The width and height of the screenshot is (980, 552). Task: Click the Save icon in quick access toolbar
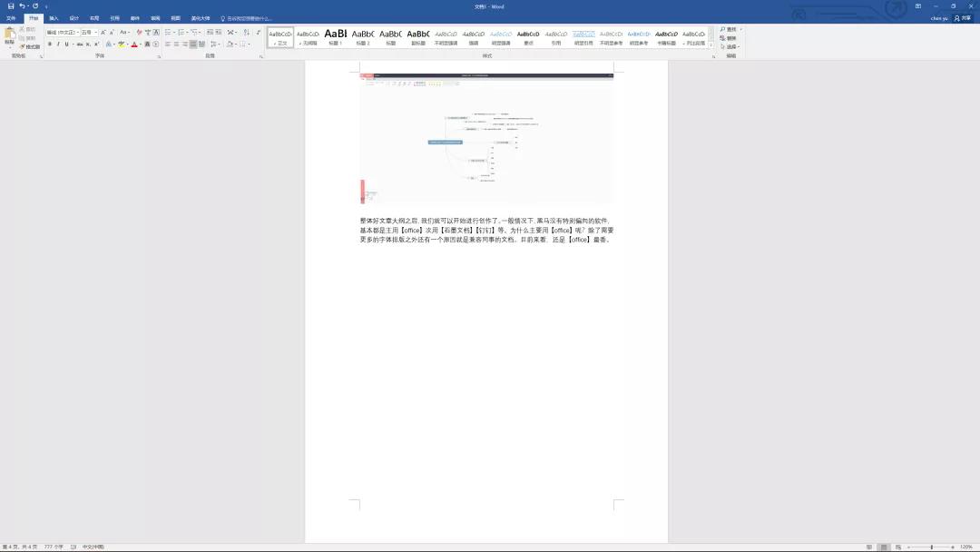[x=11, y=5]
